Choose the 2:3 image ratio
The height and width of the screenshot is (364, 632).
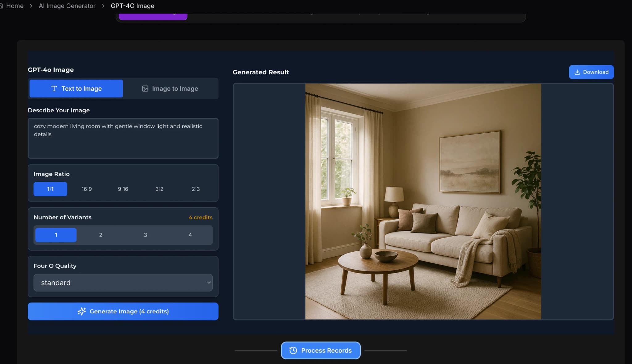(196, 189)
